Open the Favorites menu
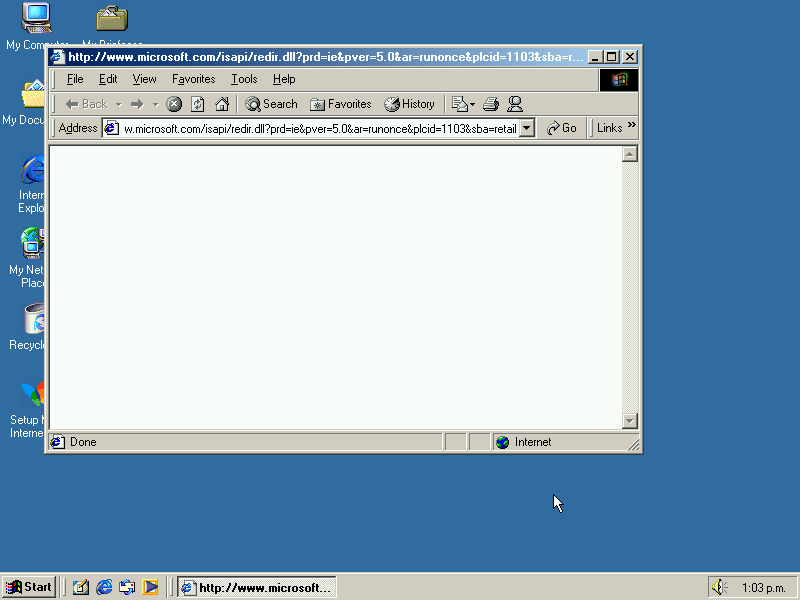 coord(193,79)
